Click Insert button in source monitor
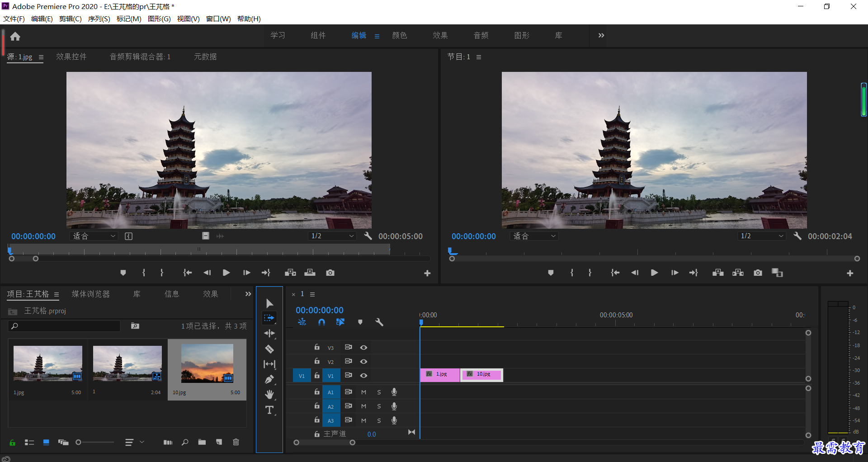868x462 pixels. click(x=290, y=273)
